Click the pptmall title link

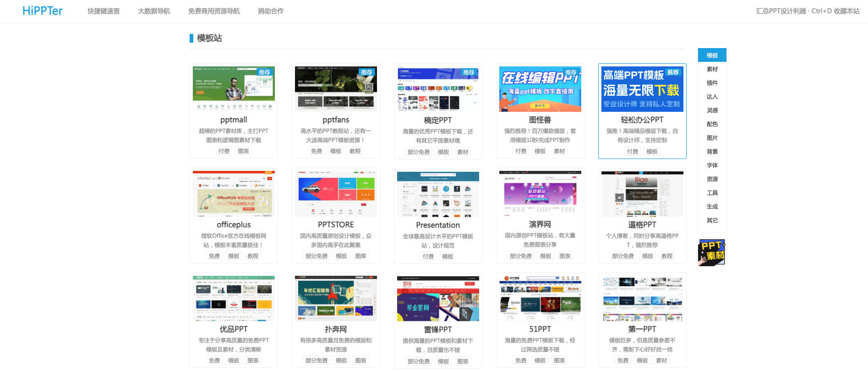click(x=234, y=120)
